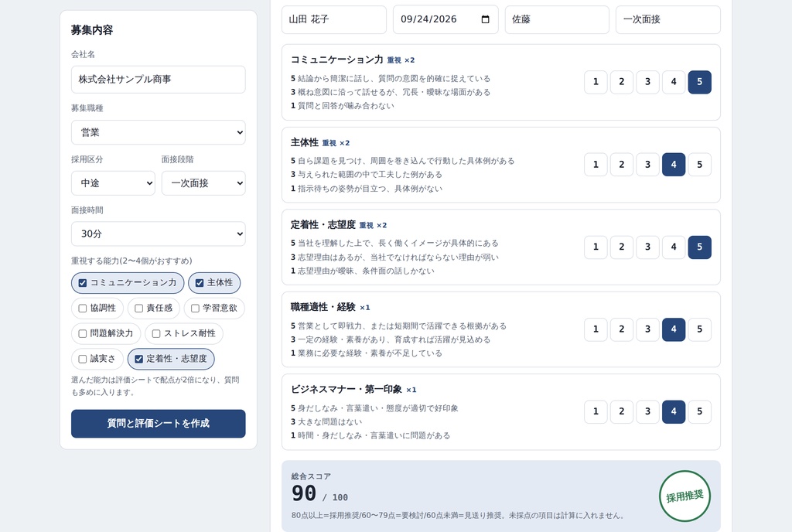Rate 職種適性・経験 as 2

coord(622,329)
